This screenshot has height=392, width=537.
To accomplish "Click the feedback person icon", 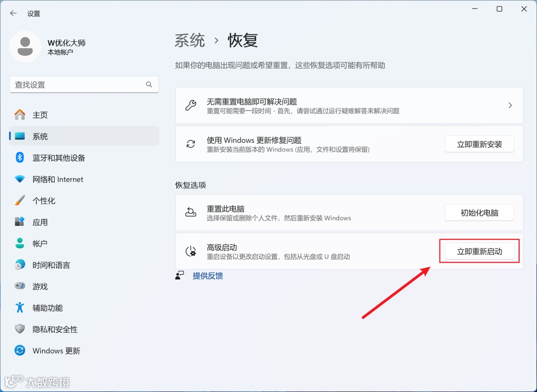I will click(179, 276).
